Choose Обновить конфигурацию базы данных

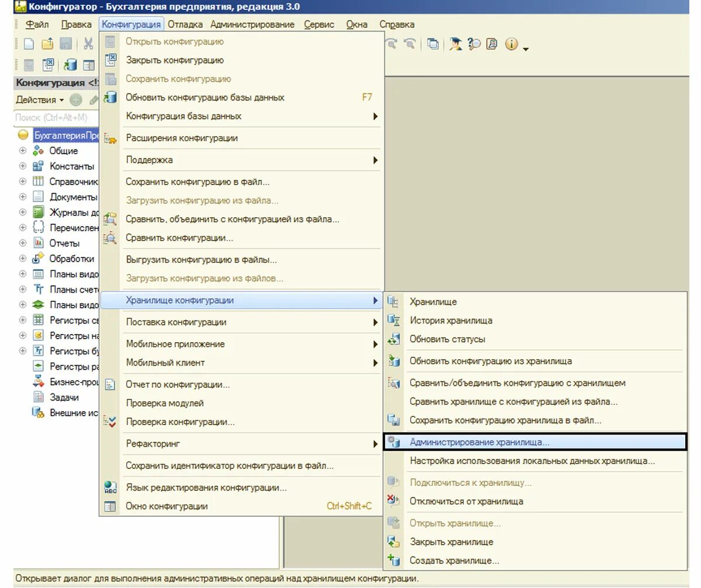tap(241, 98)
